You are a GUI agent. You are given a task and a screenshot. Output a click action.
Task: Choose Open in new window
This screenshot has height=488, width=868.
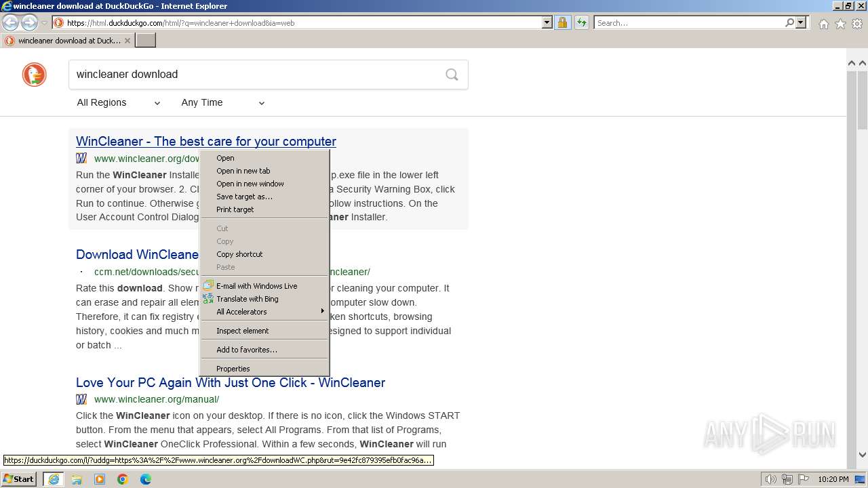click(264, 184)
